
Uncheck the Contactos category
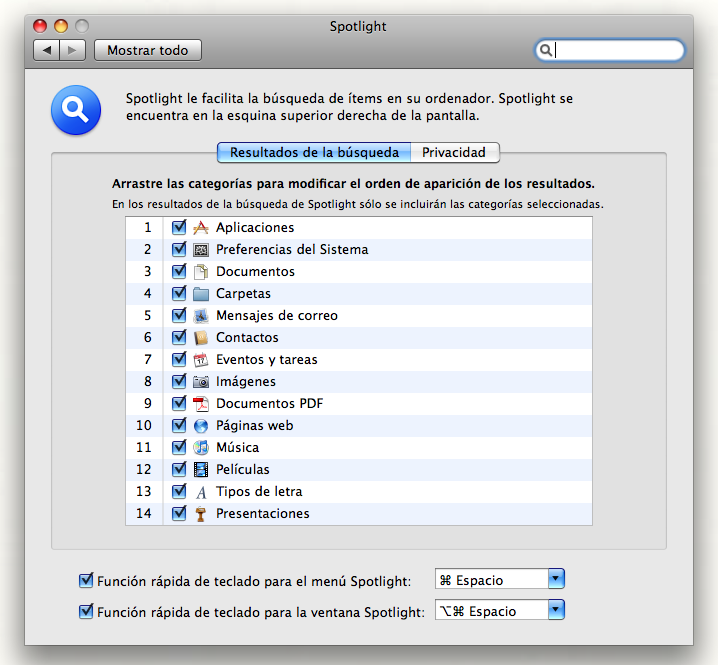tap(179, 337)
